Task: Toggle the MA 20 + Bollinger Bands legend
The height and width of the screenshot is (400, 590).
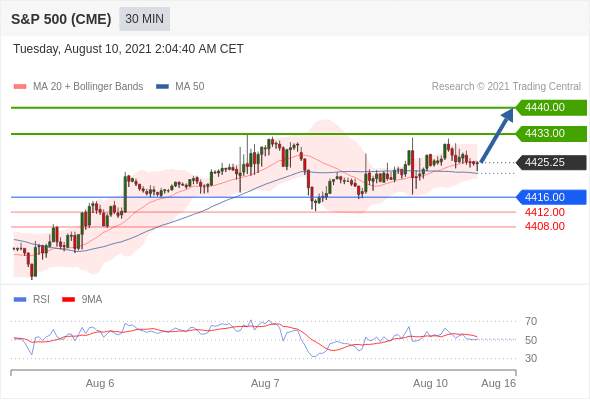Action: point(78,87)
